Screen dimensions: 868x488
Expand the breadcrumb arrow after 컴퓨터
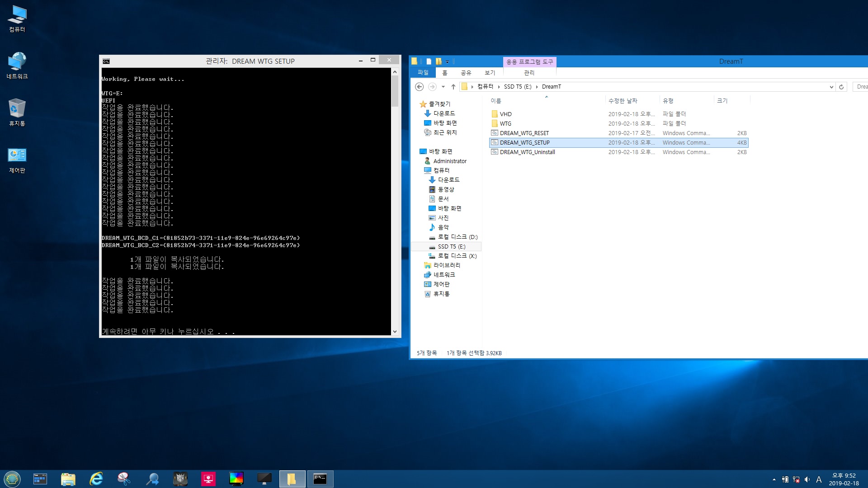499,87
